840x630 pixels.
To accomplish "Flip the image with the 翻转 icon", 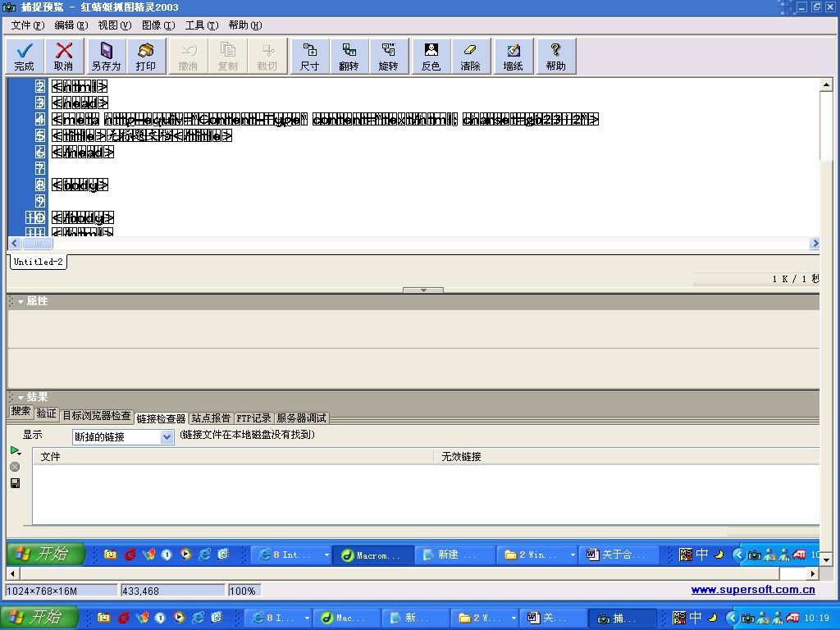I will coord(349,56).
